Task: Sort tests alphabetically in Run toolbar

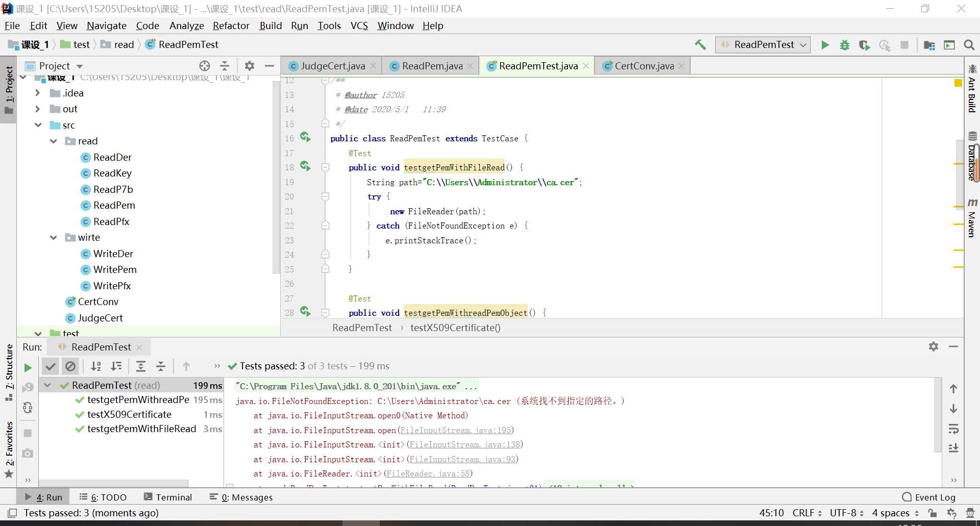Action: tap(95, 366)
